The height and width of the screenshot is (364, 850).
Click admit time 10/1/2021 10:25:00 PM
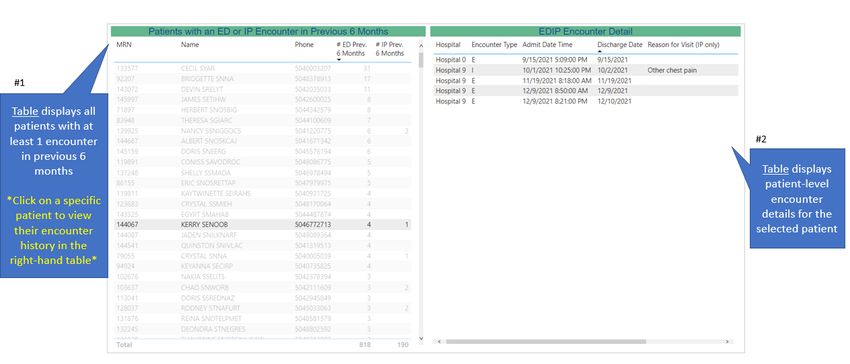click(557, 70)
